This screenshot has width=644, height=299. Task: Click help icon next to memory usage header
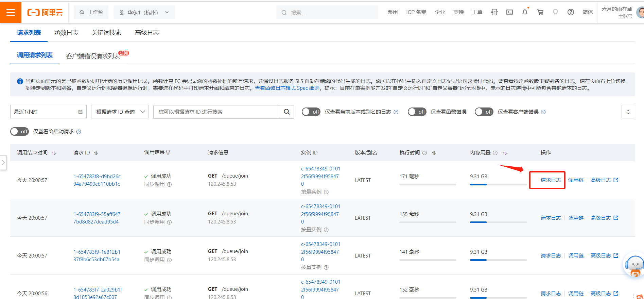click(495, 153)
